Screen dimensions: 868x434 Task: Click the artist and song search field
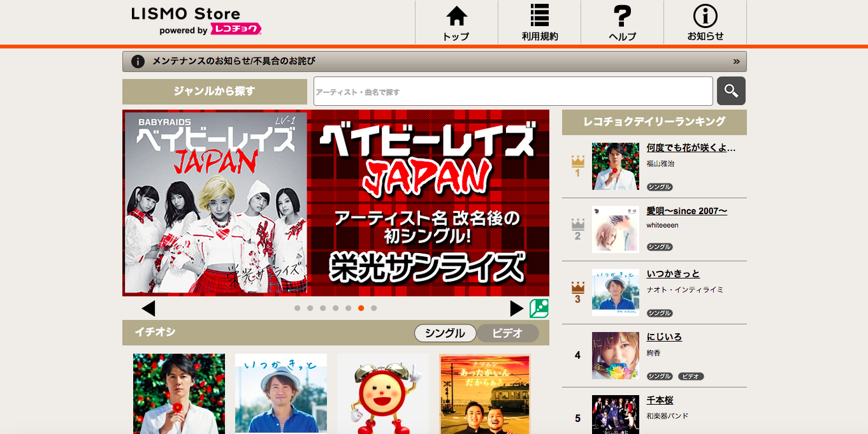tap(513, 91)
